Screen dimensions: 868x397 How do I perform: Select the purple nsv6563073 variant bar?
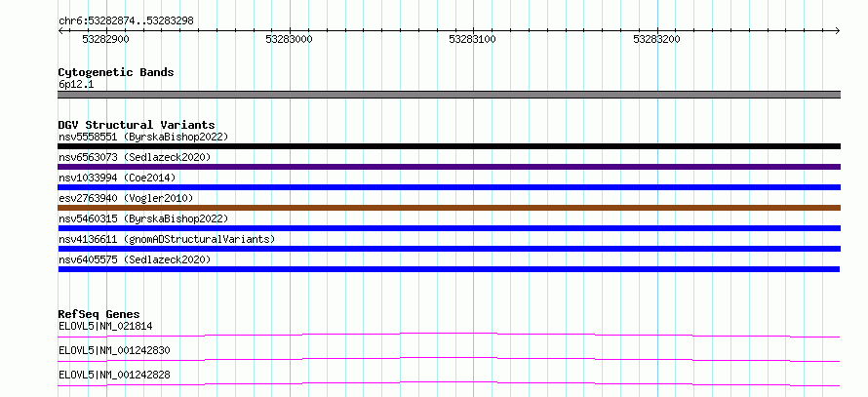coord(449,167)
